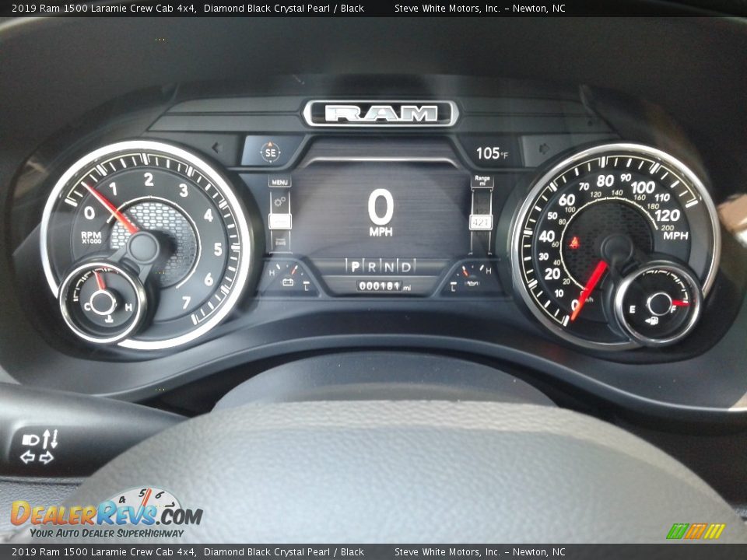Click top "Steve White Motors, Inc. – Newton, NC" text
Screen dimensions: 747x560
[x=480, y=8]
